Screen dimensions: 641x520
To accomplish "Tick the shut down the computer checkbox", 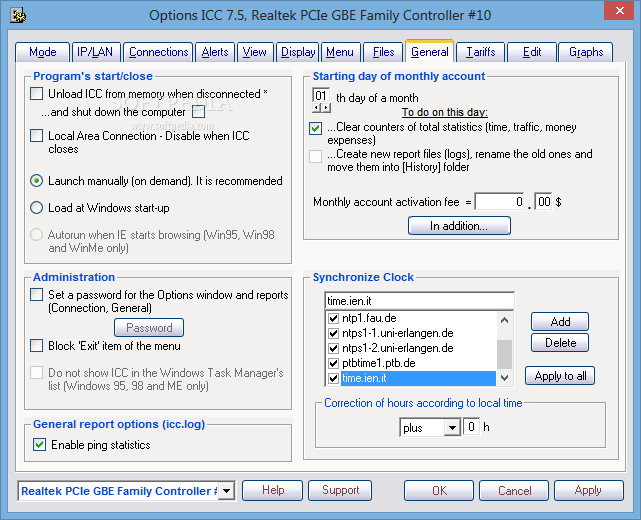I will point(198,112).
